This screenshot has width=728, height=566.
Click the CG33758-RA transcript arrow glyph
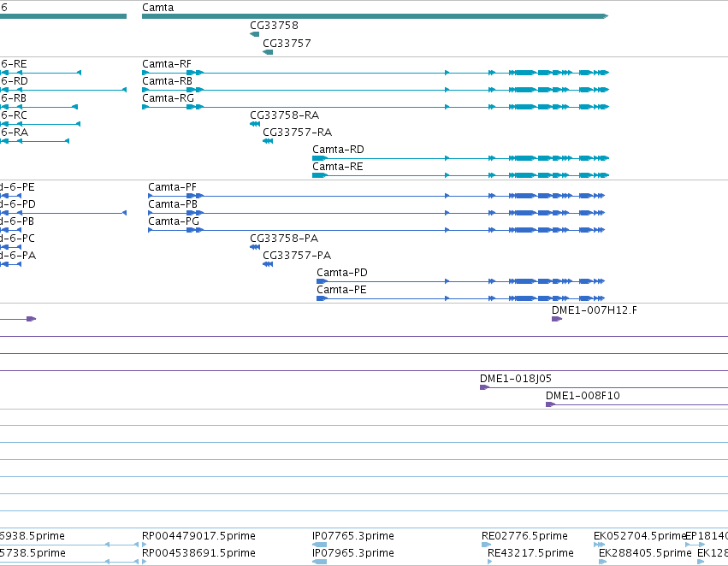255,124
